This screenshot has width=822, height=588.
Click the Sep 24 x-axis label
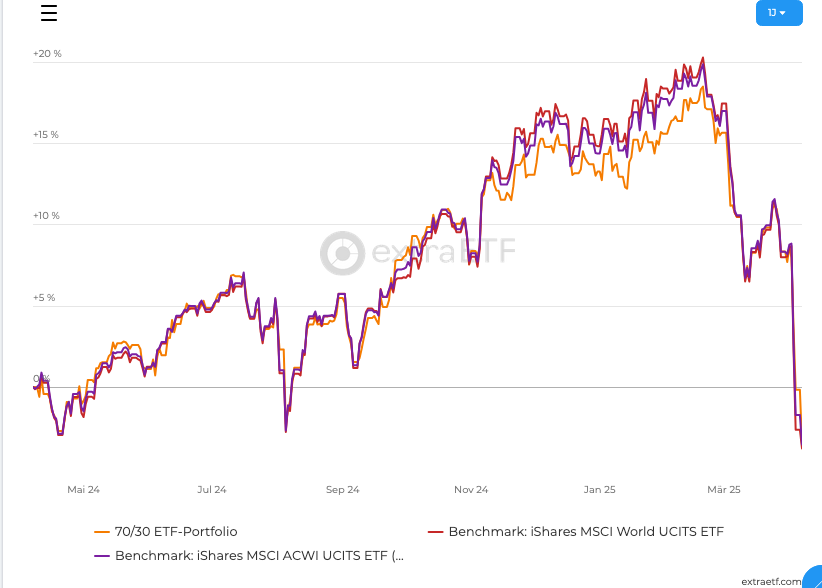point(342,490)
